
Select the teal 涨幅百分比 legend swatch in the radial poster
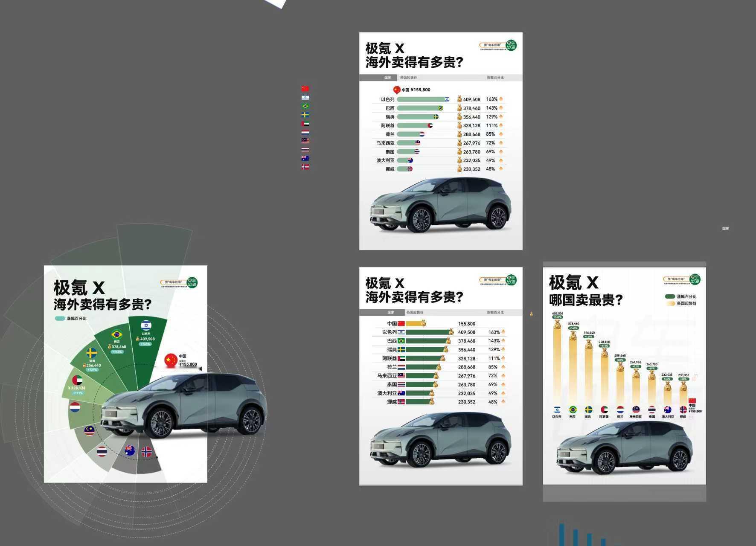[60, 318]
